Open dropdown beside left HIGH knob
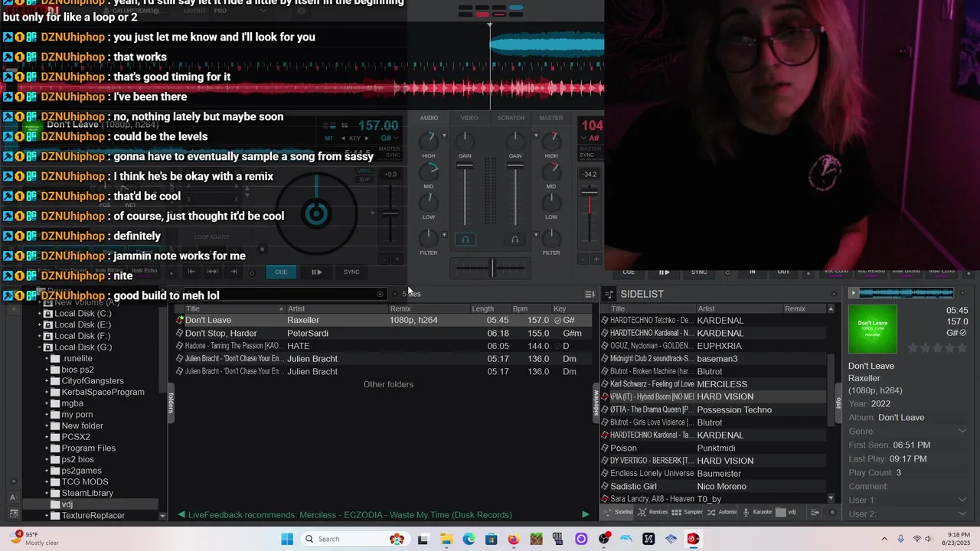This screenshot has width=980, height=551. (x=444, y=136)
